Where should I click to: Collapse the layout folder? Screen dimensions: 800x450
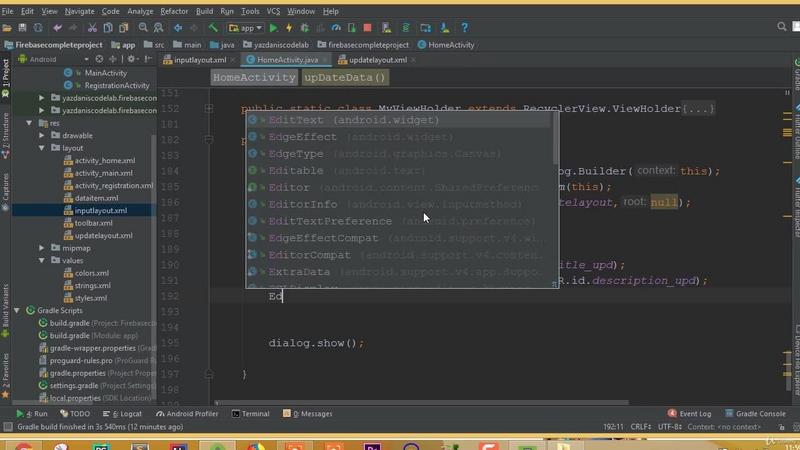point(42,148)
